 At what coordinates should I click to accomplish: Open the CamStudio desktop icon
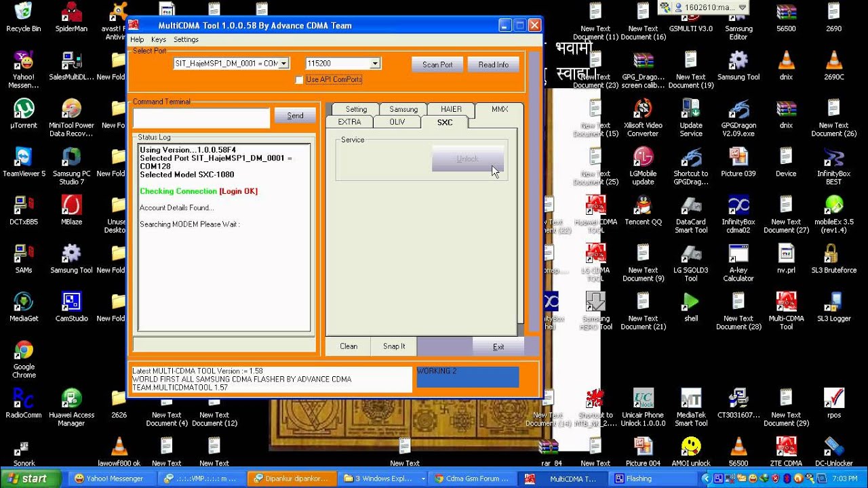click(71, 306)
